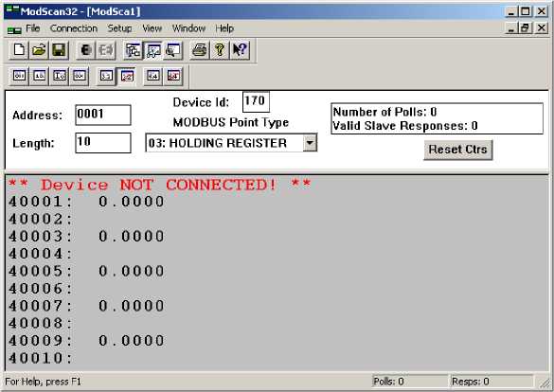Click the context help arrow-question icon
This screenshot has width=554, height=392.
point(240,50)
